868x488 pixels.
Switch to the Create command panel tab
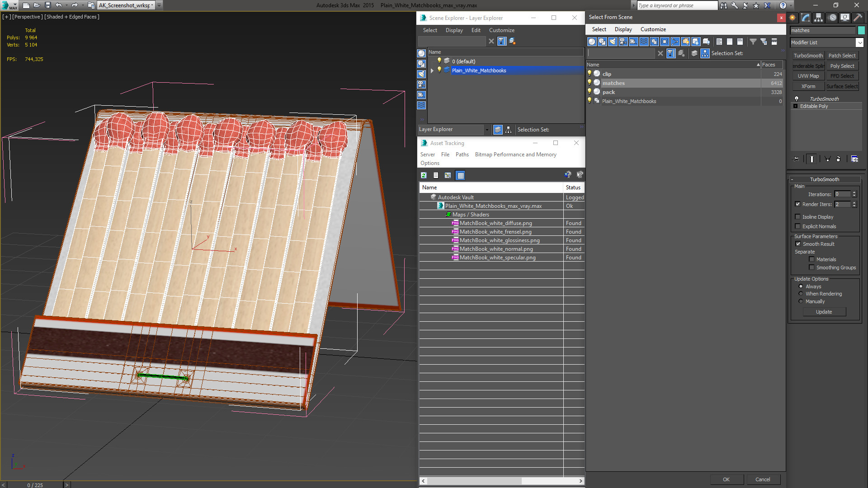793,18
